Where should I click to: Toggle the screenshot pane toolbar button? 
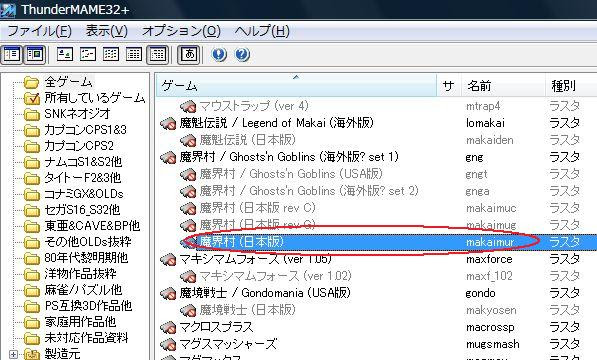coord(35,54)
